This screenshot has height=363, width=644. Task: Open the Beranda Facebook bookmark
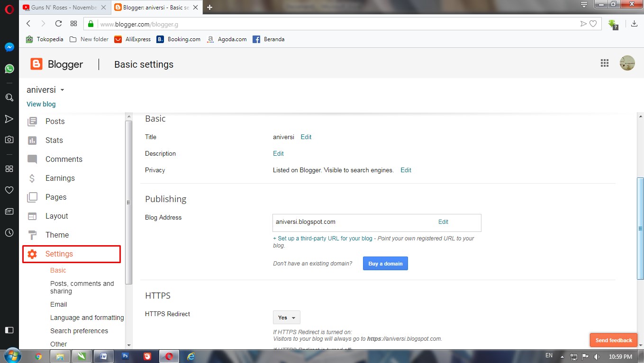click(x=269, y=39)
